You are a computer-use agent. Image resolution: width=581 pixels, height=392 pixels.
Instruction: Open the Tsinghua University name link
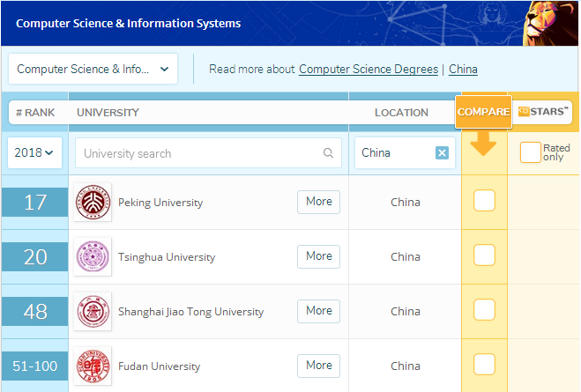click(167, 257)
